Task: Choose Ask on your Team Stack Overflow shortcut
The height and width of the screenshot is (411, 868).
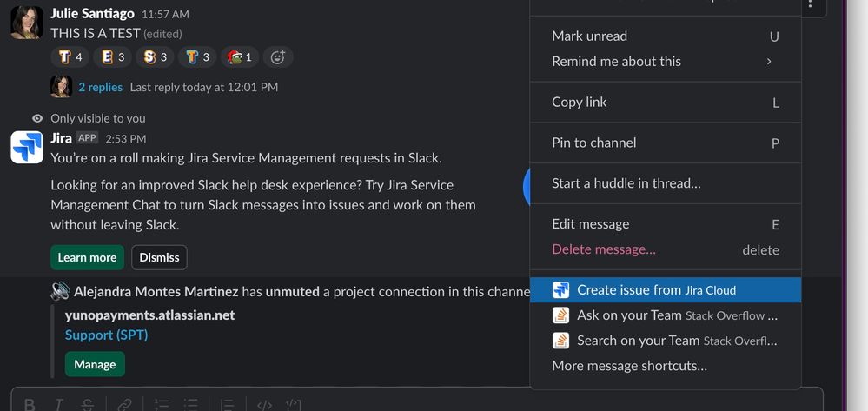Action: click(666, 315)
